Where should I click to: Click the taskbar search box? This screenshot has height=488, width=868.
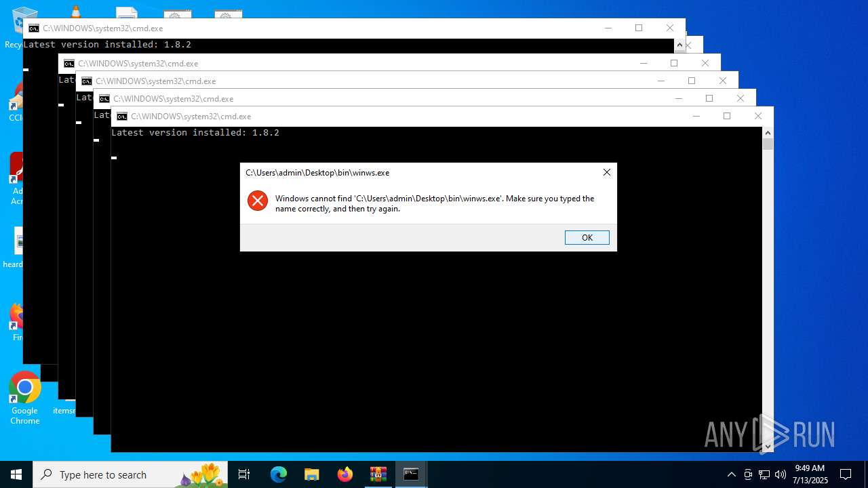tap(130, 474)
